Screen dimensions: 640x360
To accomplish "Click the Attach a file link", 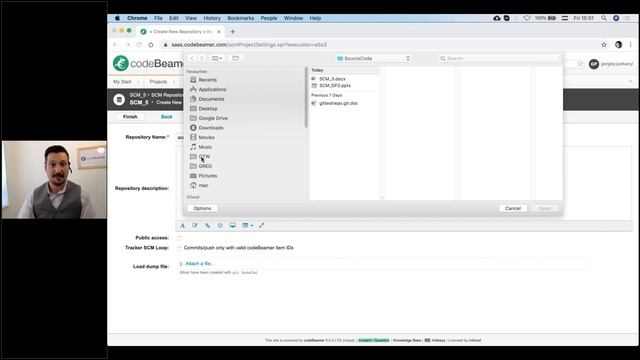I will [x=200, y=264].
